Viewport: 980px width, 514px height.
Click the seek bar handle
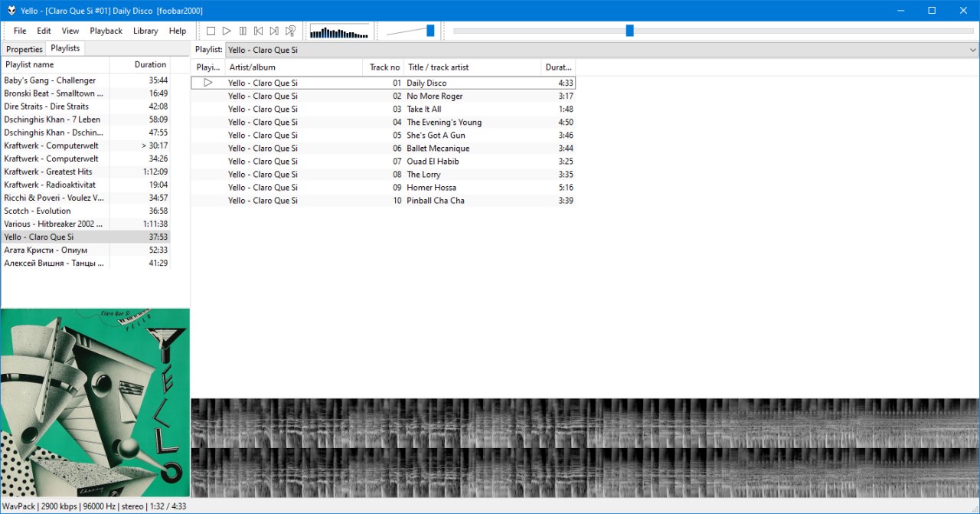629,31
